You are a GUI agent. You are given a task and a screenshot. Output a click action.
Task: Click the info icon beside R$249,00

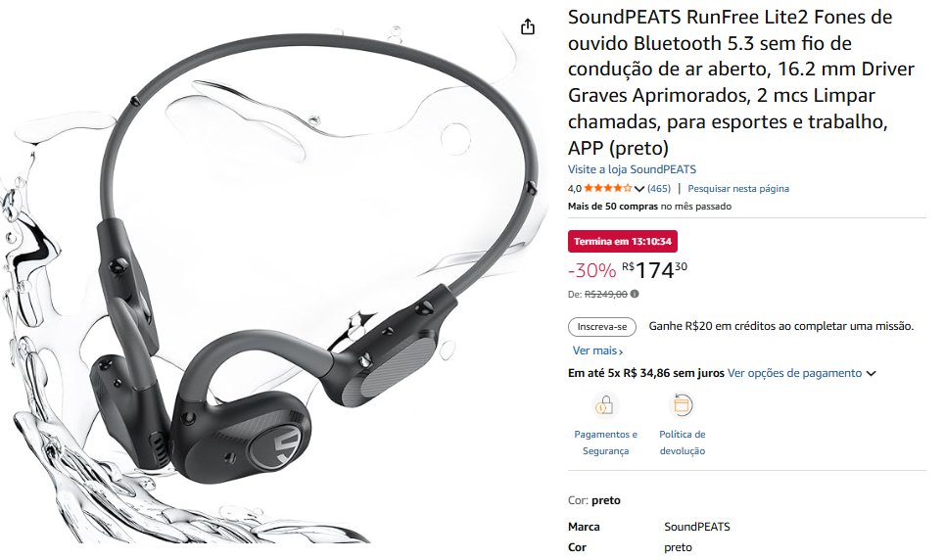click(635, 294)
